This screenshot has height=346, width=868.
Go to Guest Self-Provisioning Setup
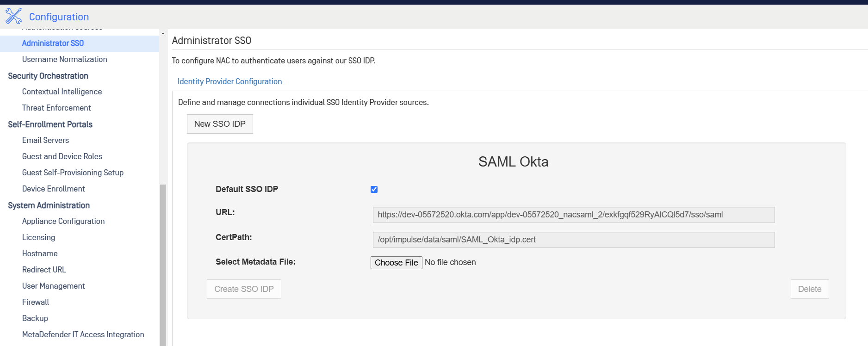pos(73,173)
